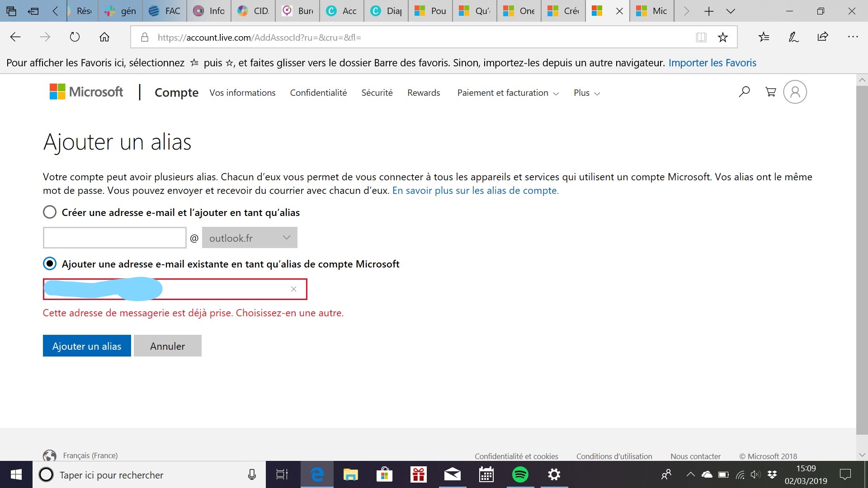Add page to favorites with star icon

click(722, 38)
